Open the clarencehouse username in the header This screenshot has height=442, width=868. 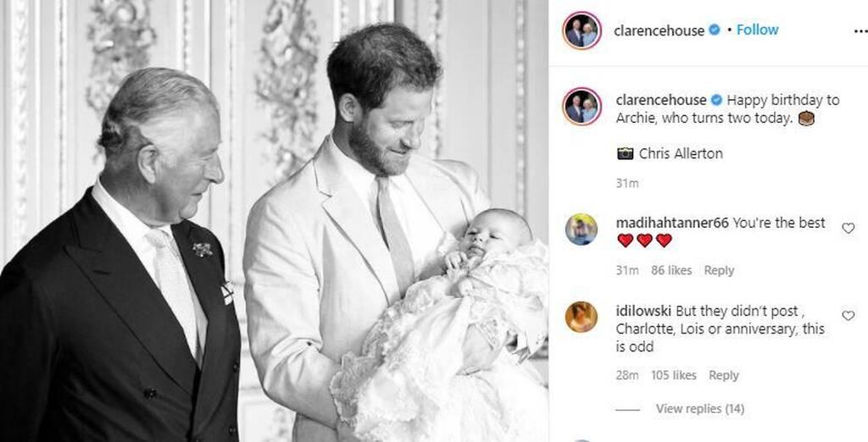click(x=659, y=30)
